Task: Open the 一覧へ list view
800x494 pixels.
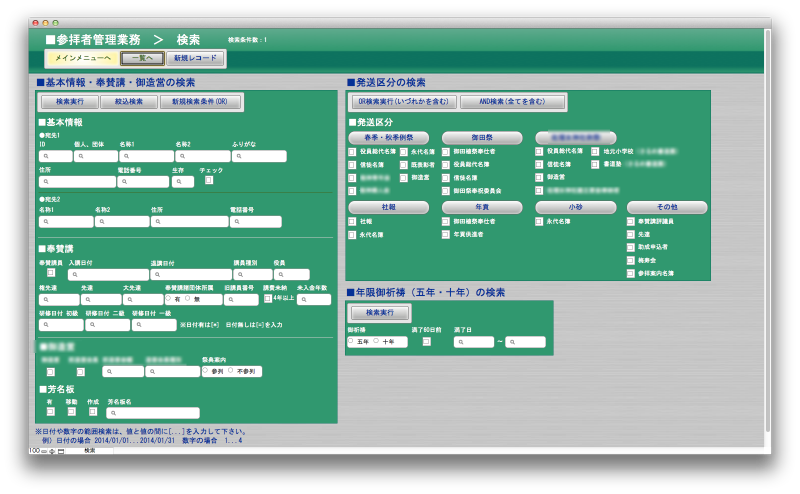Action: pyautogui.click(x=142, y=59)
